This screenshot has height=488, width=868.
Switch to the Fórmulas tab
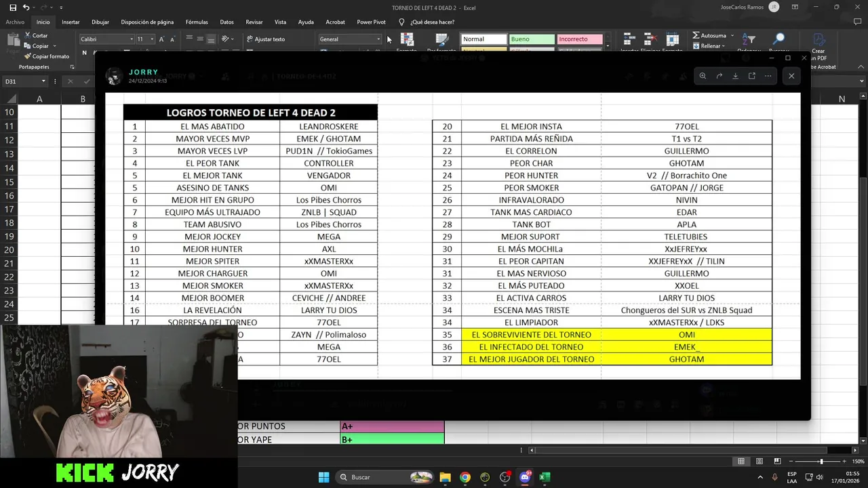click(197, 22)
